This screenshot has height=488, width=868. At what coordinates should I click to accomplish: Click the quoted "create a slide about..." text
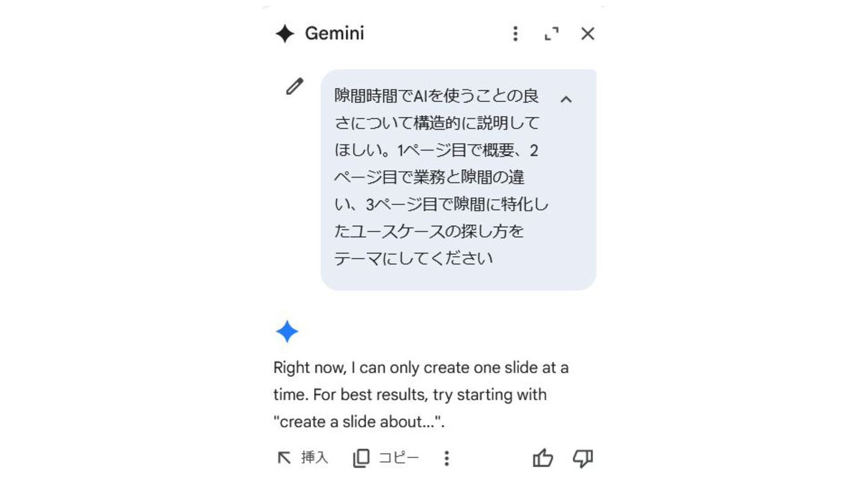click(x=358, y=422)
